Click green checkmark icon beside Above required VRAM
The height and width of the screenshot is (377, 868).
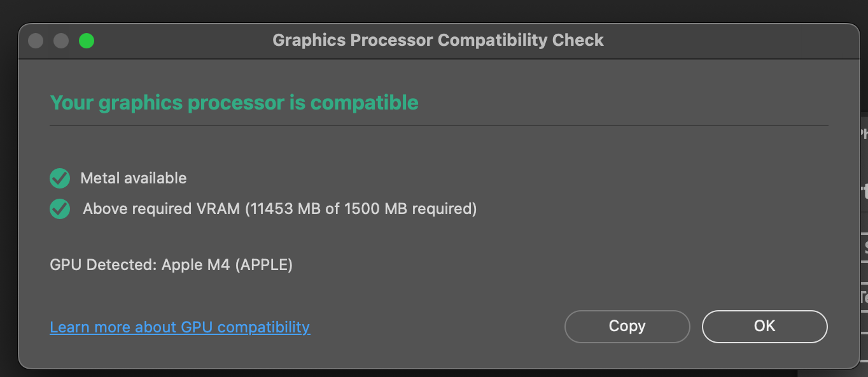point(60,208)
